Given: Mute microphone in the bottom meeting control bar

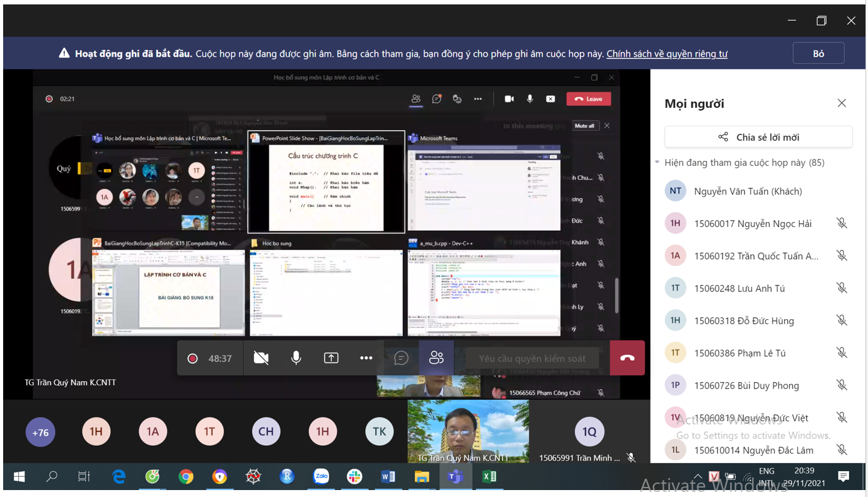Looking at the screenshot, I should coord(296,358).
